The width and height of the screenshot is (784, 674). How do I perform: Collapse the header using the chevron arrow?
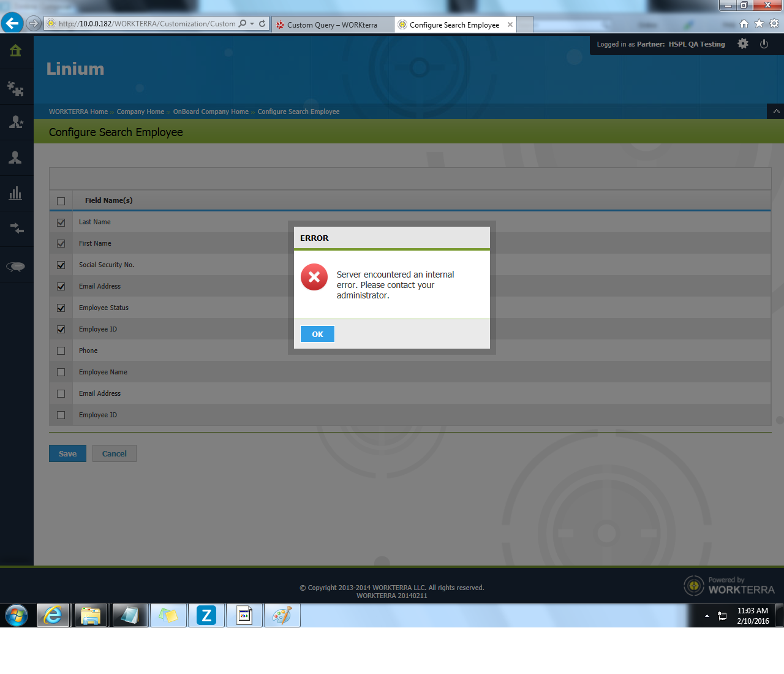tap(776, 112)
